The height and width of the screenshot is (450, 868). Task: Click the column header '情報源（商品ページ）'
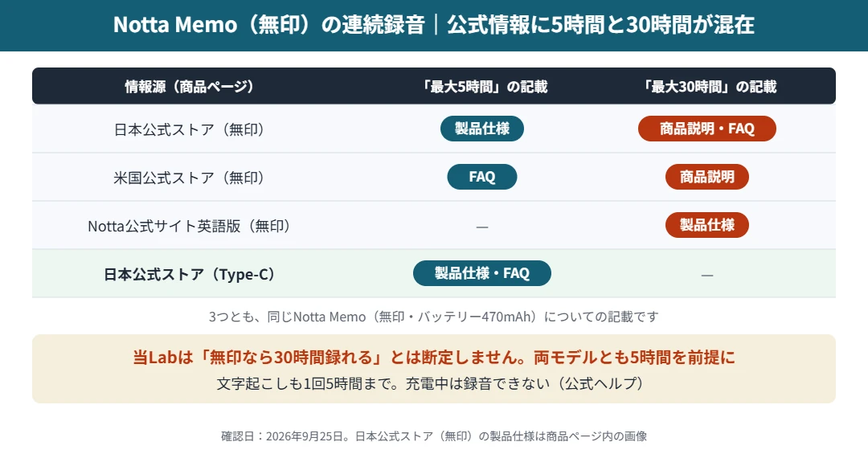190,86
